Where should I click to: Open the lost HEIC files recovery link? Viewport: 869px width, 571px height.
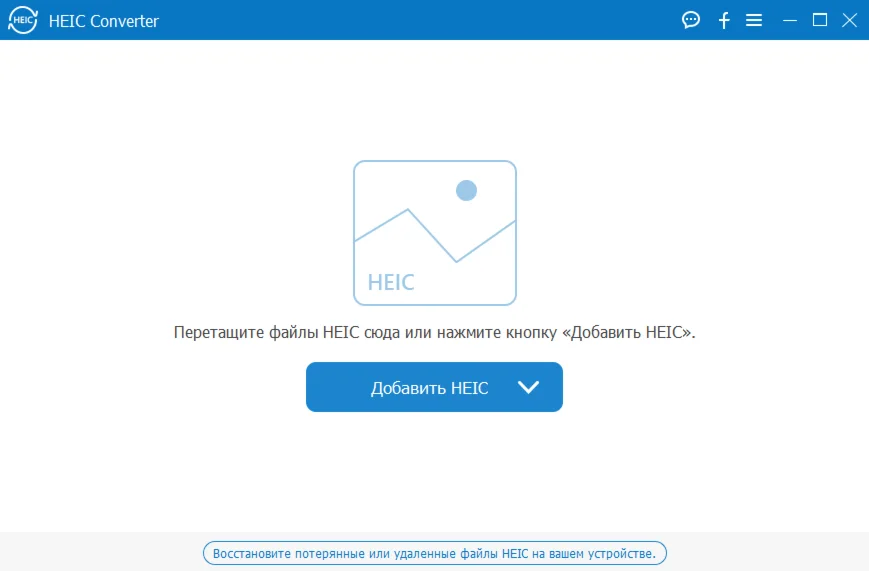[434, 553]
